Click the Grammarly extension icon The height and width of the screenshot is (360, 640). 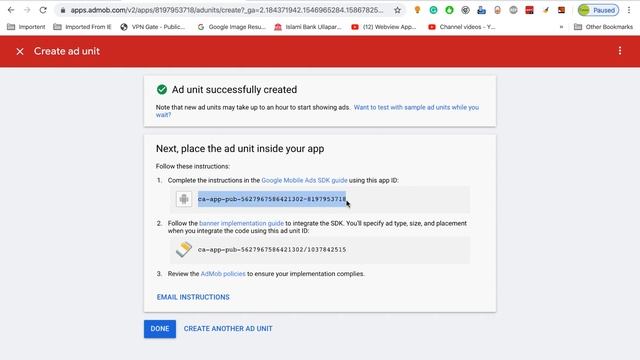pyautogui.click(x=433, y=10)
